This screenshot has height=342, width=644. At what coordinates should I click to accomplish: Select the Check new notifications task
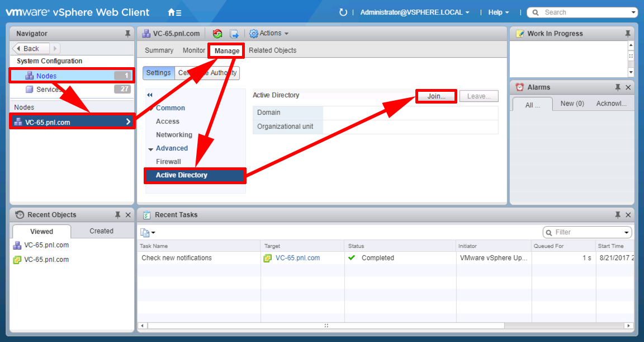[177, 257]
